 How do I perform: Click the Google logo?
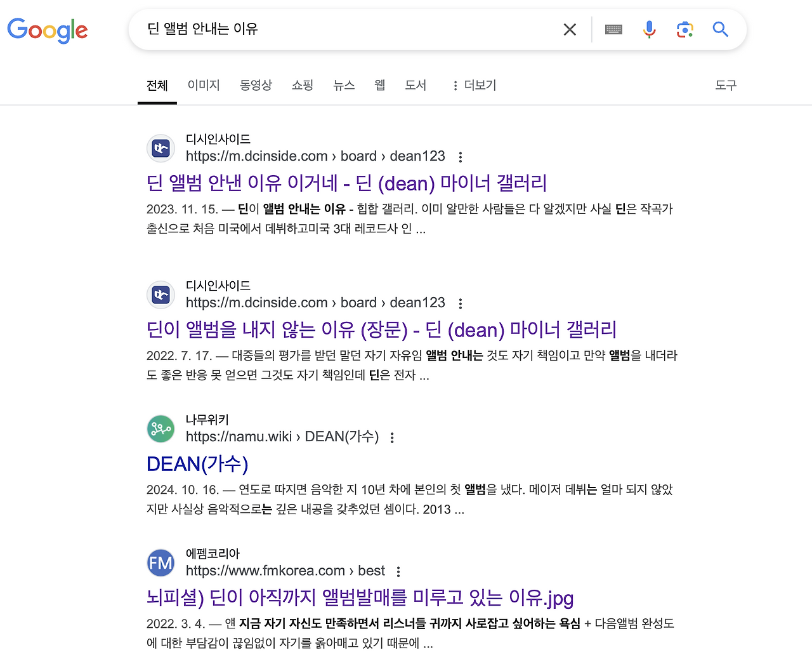point(48,30)
